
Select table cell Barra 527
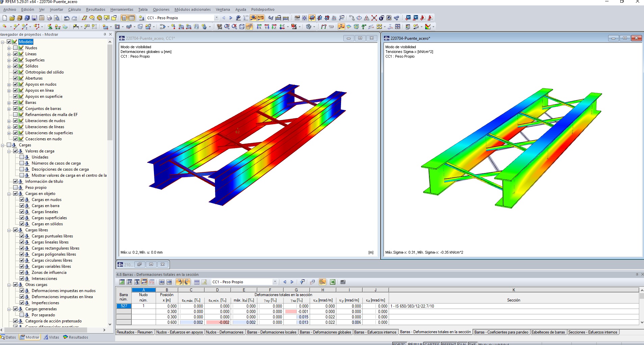pyautogui.click(x=124, y=306)
